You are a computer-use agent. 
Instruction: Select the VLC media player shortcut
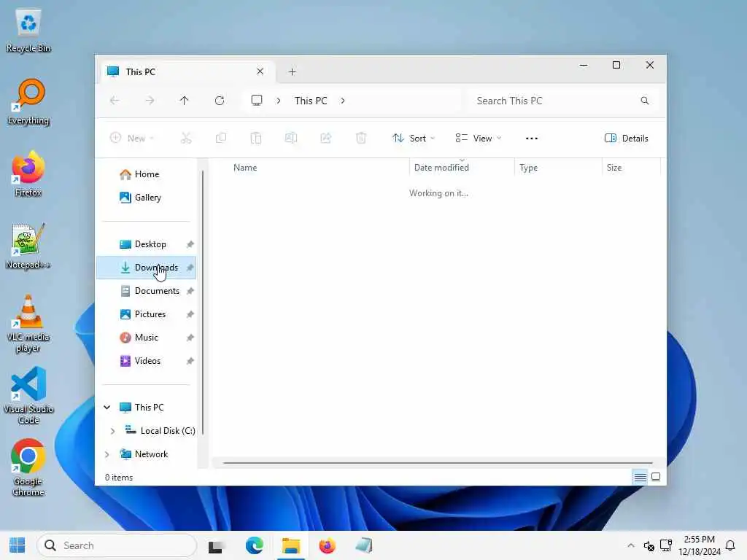(x=28, y=324)
